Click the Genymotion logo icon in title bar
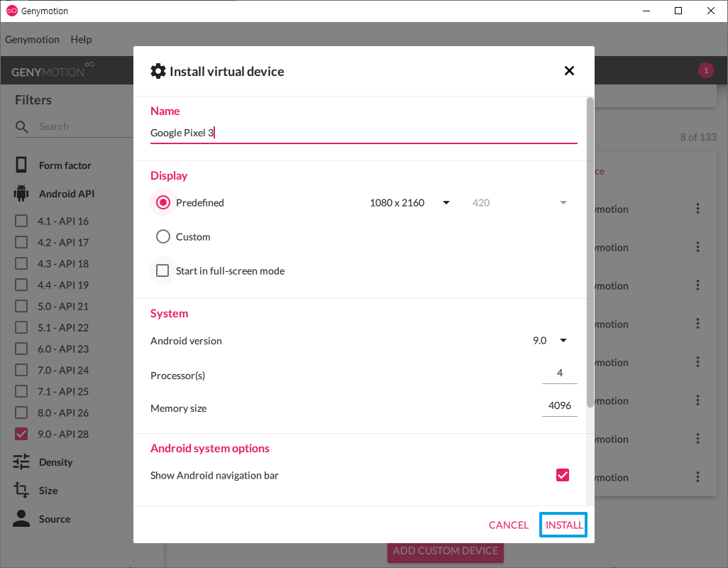 tap(11, 11)
